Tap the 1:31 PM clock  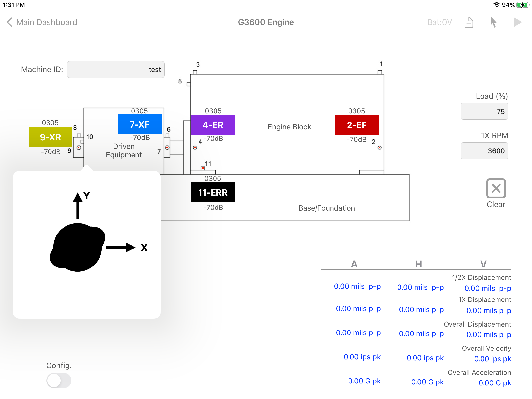click(14, 5)
